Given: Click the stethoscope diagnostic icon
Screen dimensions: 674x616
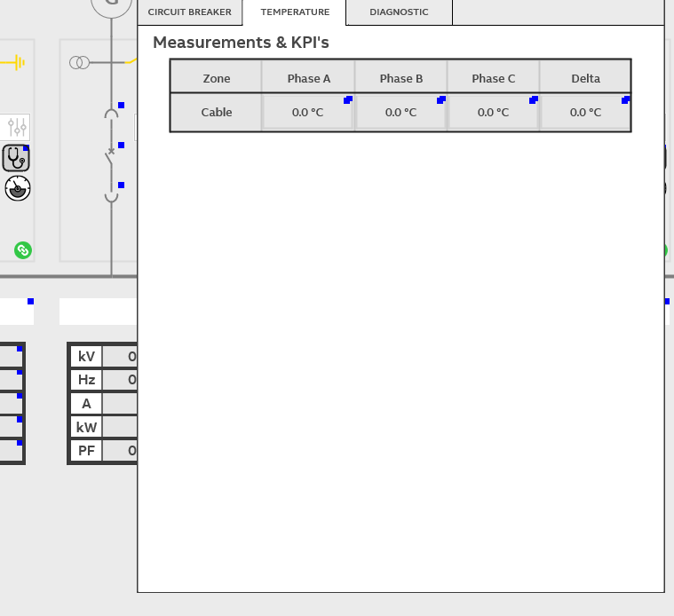Looking at the screenshot, I should point(16,158).
